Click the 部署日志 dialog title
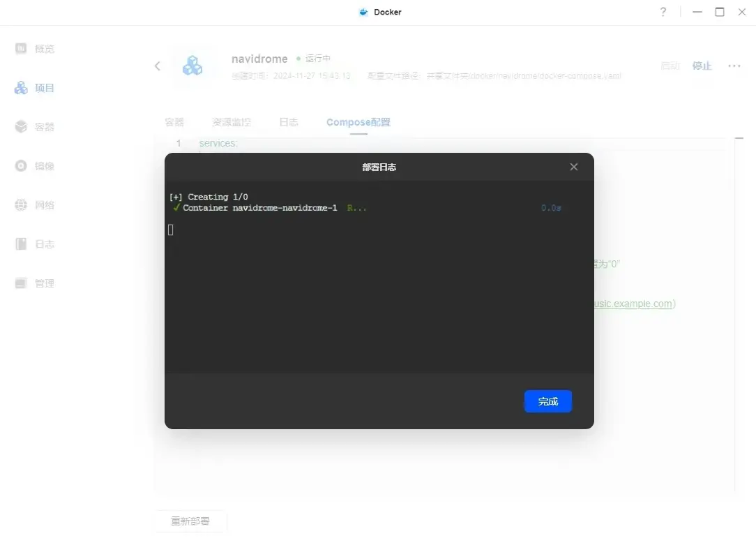The image size is (756, 552). coord(379,167)
